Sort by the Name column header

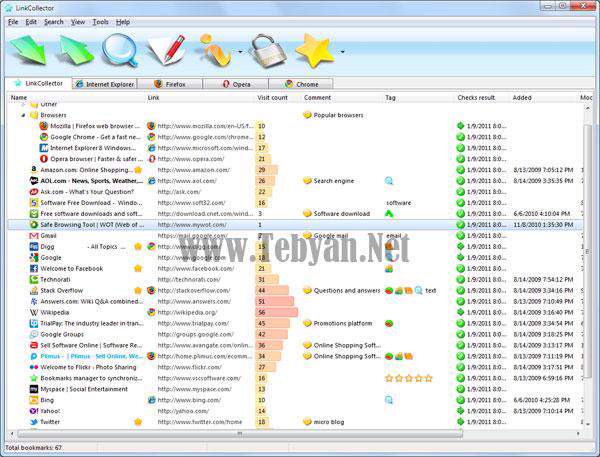click(x=19, y=98)
